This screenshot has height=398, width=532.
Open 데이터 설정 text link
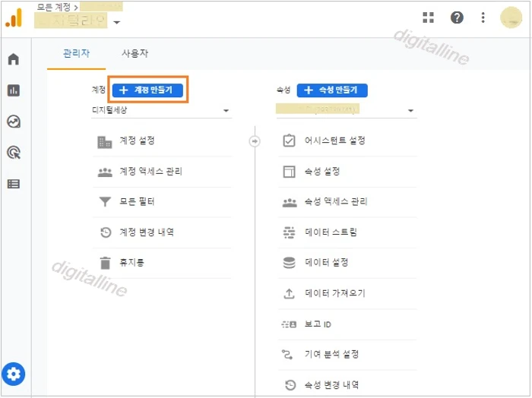tap(326, 262)
